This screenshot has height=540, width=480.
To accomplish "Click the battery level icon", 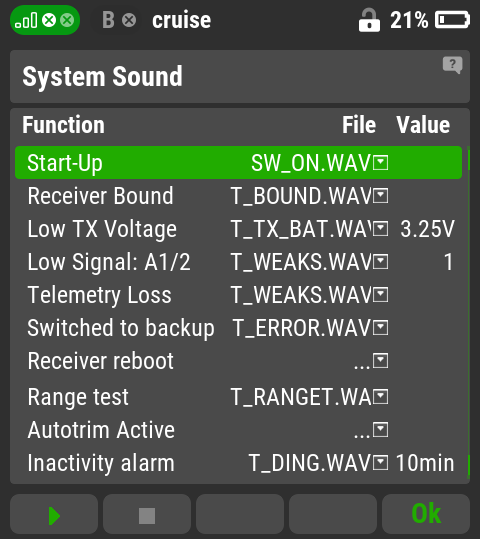I will coord(452,20).
